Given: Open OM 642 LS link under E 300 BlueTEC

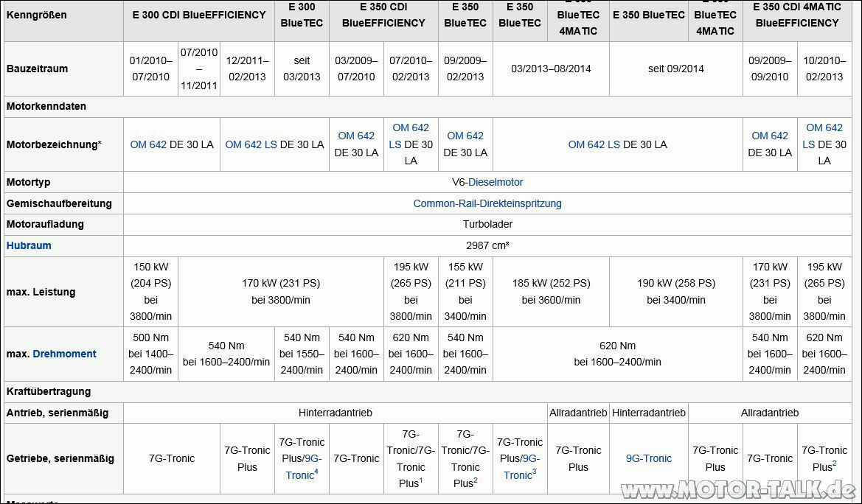Looking at the screenshot, I should (x=251, y=144).
